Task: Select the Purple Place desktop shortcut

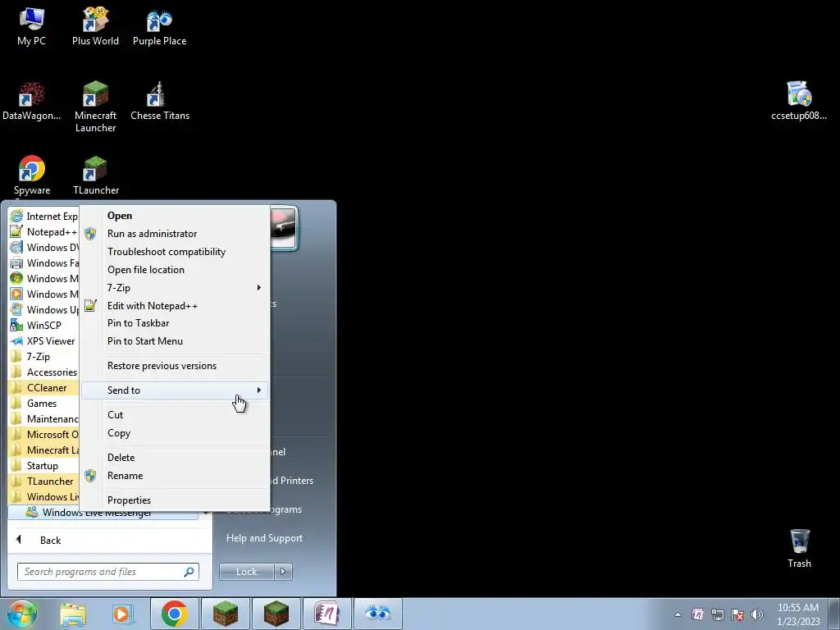Action: coord(160,27)
